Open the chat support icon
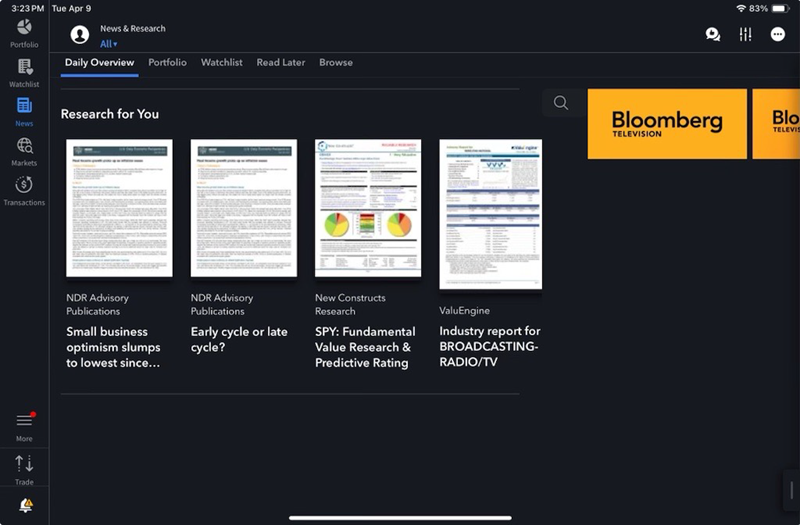Image resolution: width=800 pixels, height=525 pixels. pyautogui.click(x=713, y=35)
